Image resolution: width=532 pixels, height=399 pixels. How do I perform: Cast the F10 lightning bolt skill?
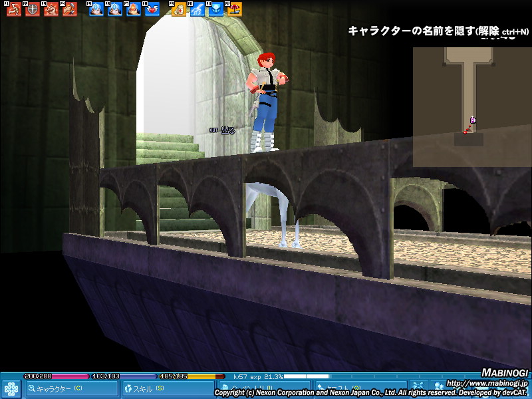click(198, 9)
